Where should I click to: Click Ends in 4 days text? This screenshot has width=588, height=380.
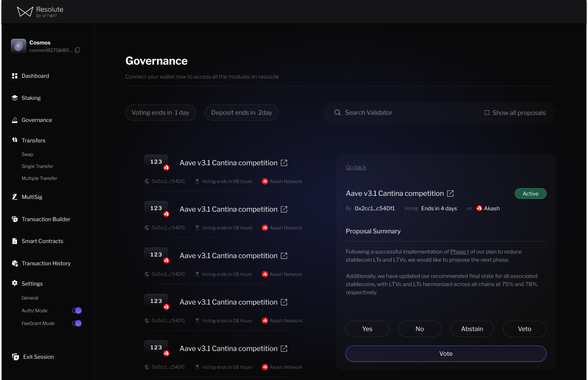click(439, 208)
